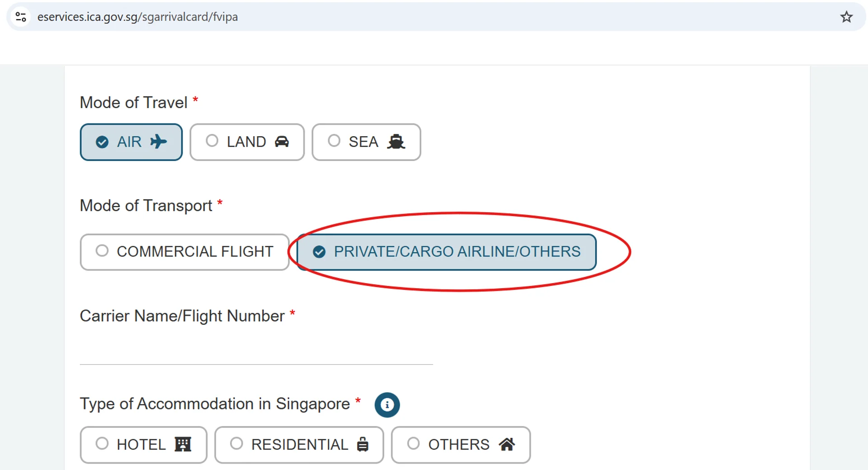The image size is (868, 470).
Task: Open accommodation type info tooltip icon
Action: 387,404
